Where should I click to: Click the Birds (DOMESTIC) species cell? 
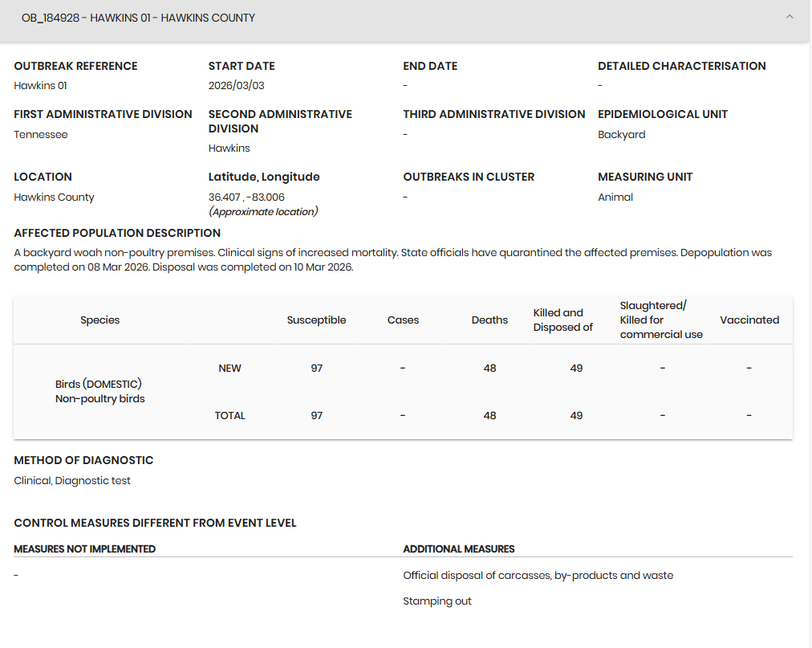click(99, 385)
